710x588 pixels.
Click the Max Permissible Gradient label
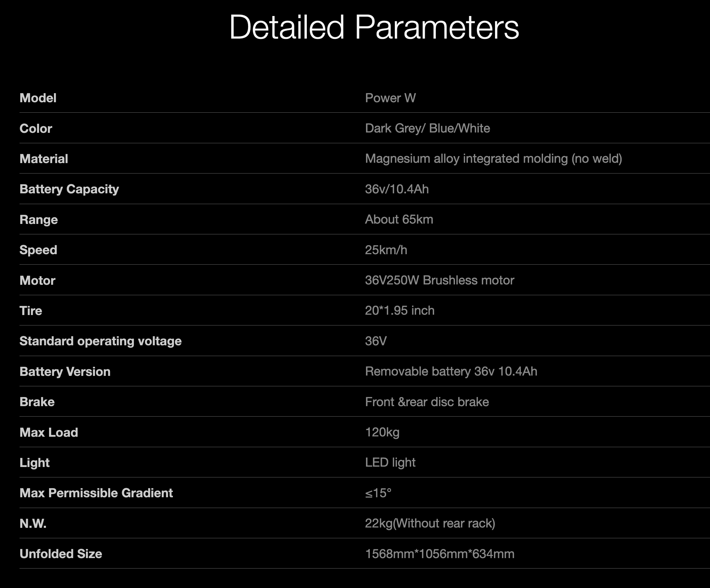pyautogui.click(x=96, y=493)
